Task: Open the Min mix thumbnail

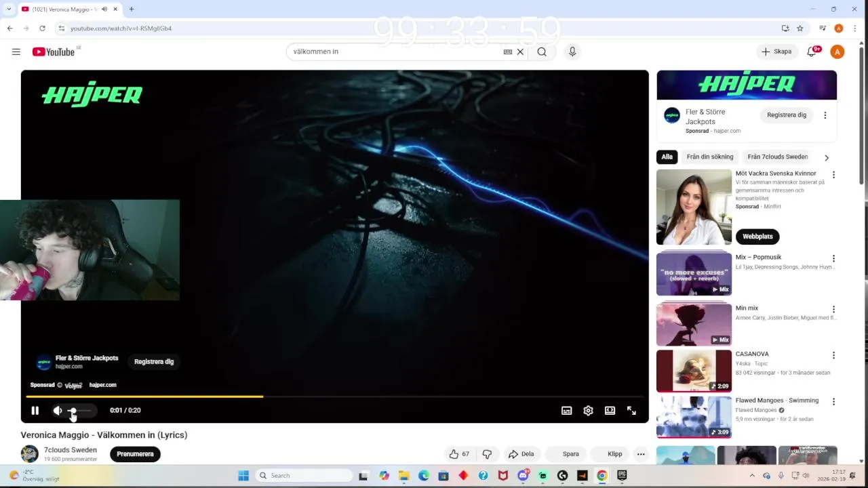Action: (x=694, y=325)
